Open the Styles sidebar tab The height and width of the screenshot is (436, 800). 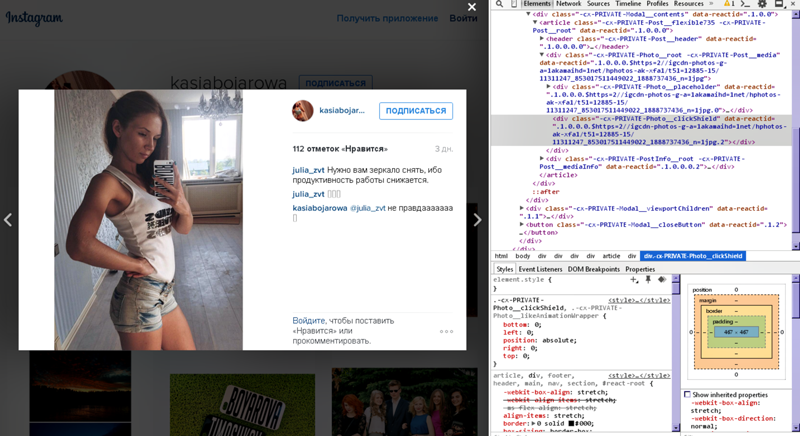click(x=505, y=269)
